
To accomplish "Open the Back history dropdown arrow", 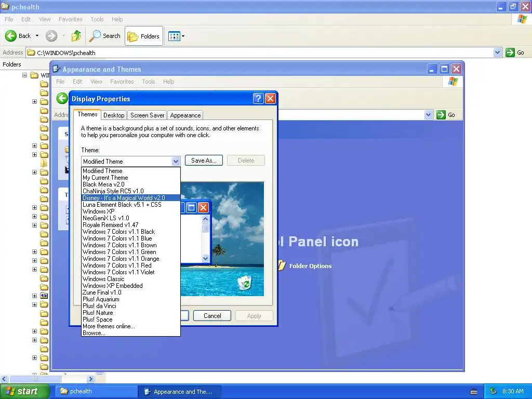I will [37, 36].
